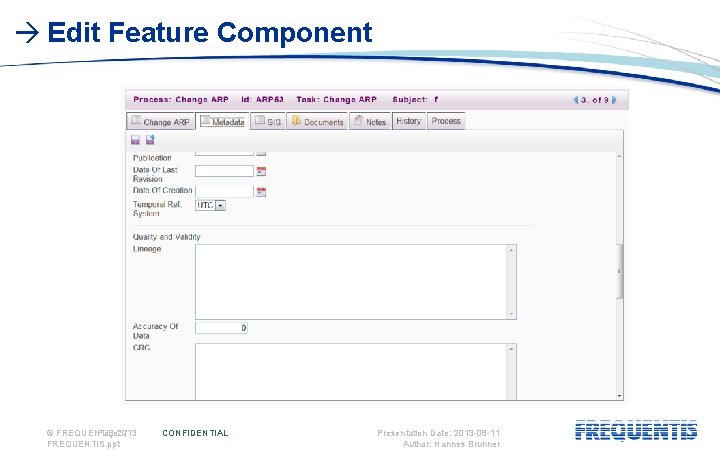Switch to the Notes tab
This screenshot has width=720, height=450.
point(370,121)
